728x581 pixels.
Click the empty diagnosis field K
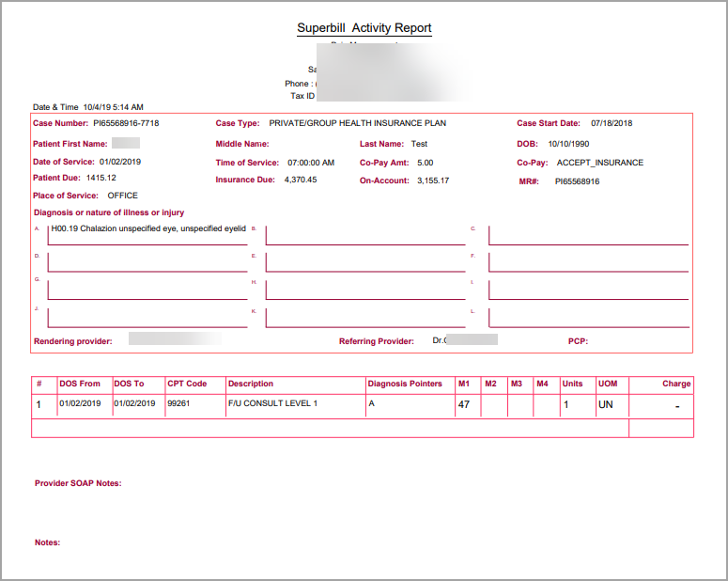(x=365, y=318)
